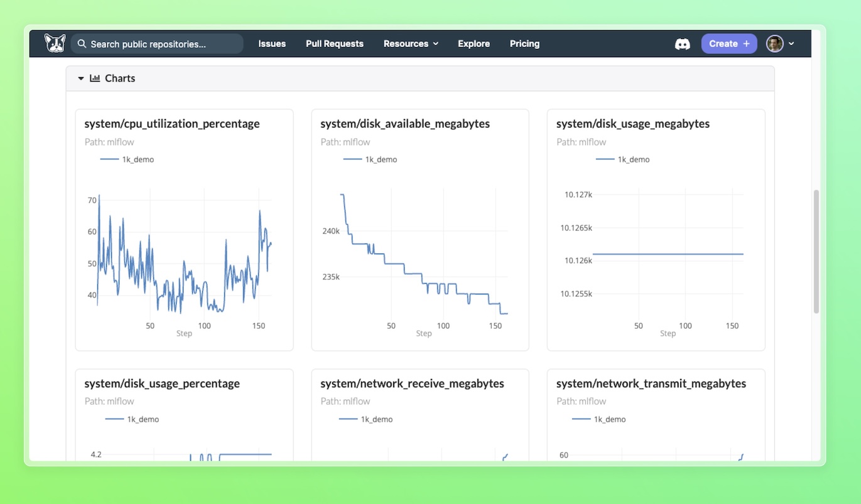
Task: Toggle 1k_demo legend in cpu_utilization chart
Action: (127, 159)
